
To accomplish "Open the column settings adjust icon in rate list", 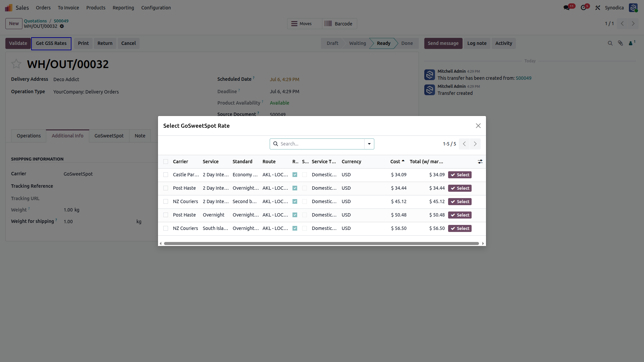I will [x=480, y=162].
